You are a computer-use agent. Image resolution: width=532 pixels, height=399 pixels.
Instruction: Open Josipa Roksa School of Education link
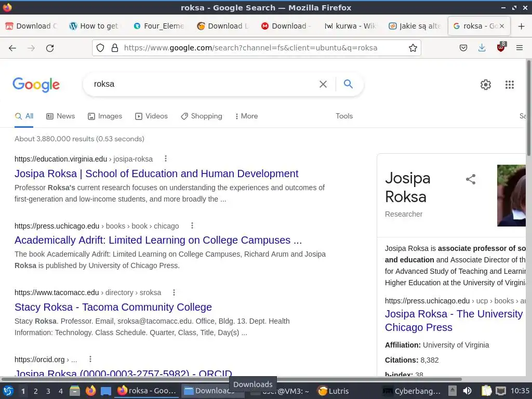(x=156, y=174)
